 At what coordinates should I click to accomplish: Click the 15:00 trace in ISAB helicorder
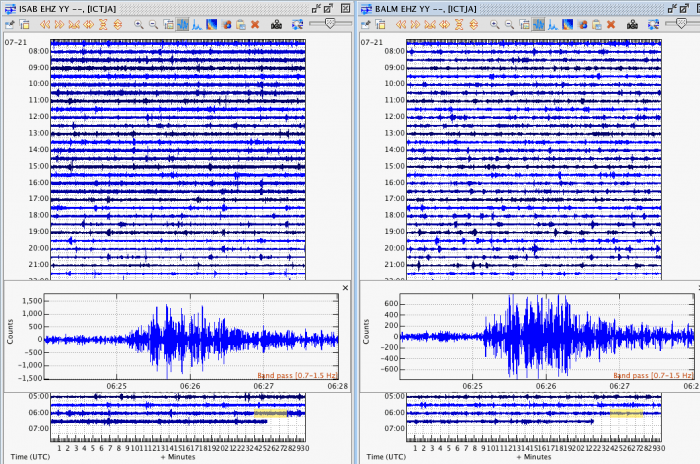(x=178, y=167)
